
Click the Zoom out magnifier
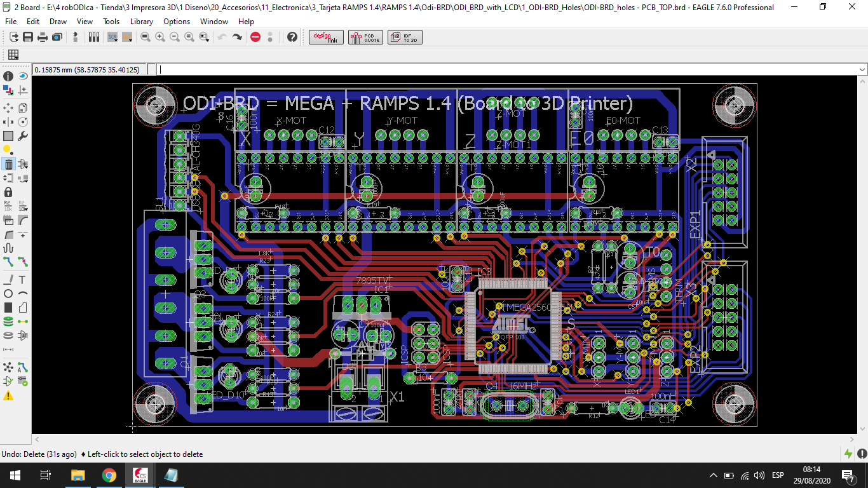(x=175, y=37)
